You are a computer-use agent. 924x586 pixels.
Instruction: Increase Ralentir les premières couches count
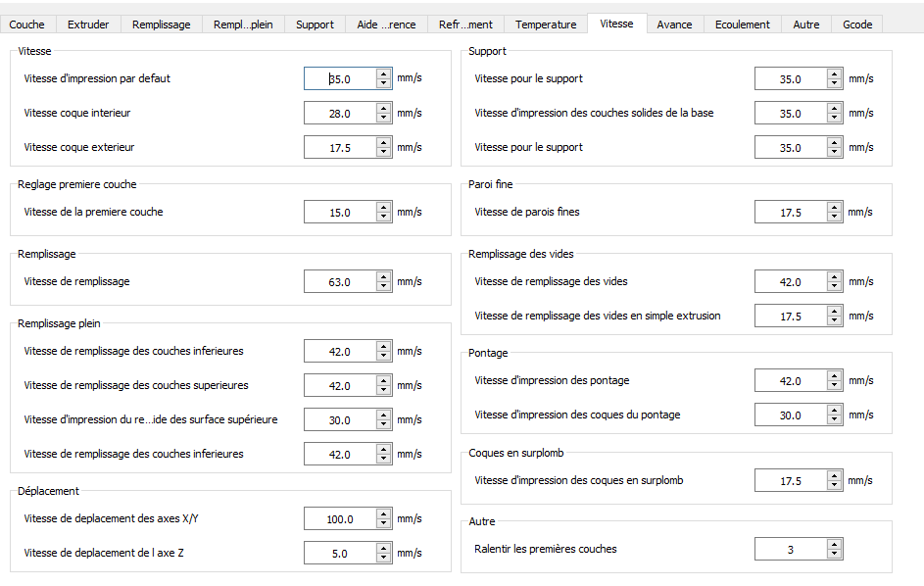point(834,544)
